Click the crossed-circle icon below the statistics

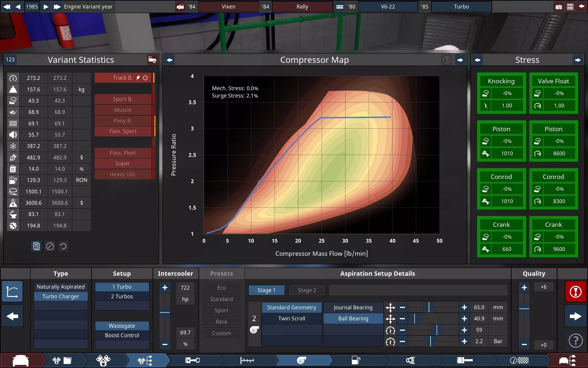[x=50, y=246]
